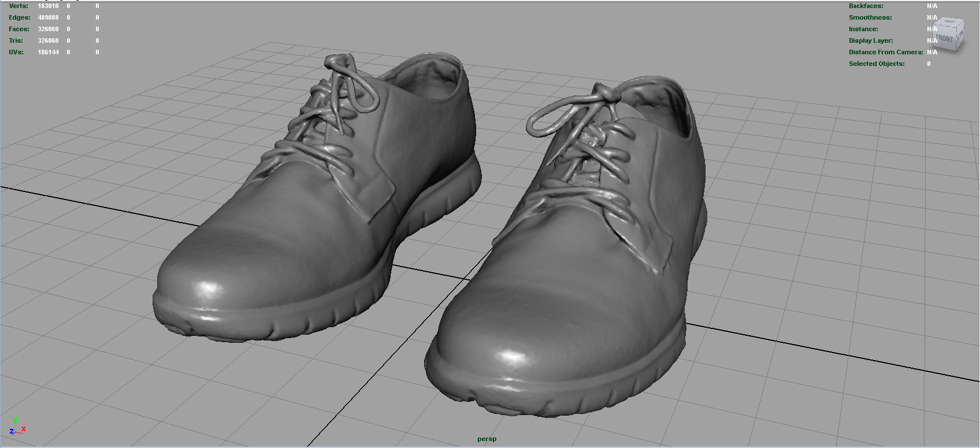Click the UV count value 186144
Screen dimensions: 980x448
(48, 52)
